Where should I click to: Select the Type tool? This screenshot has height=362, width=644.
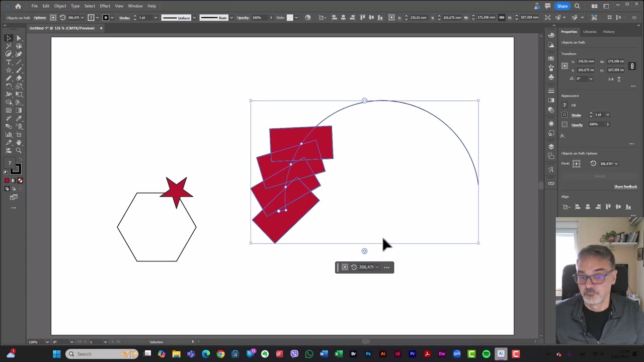tap(9, 62)
